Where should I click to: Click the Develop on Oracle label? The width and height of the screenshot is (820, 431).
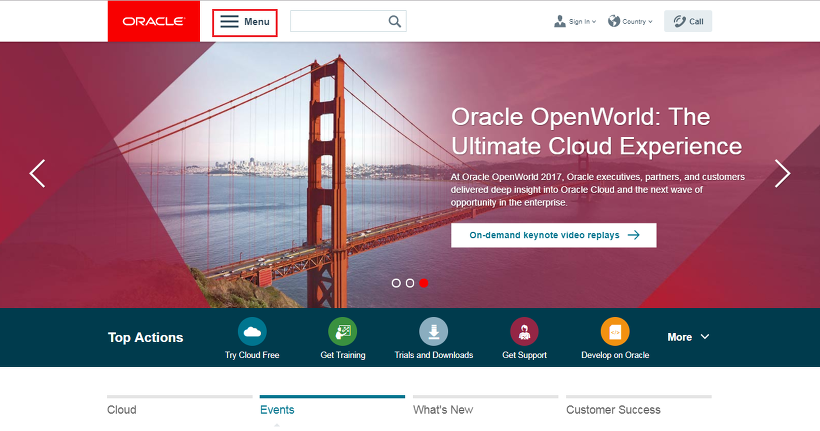[x=615, y=355]
